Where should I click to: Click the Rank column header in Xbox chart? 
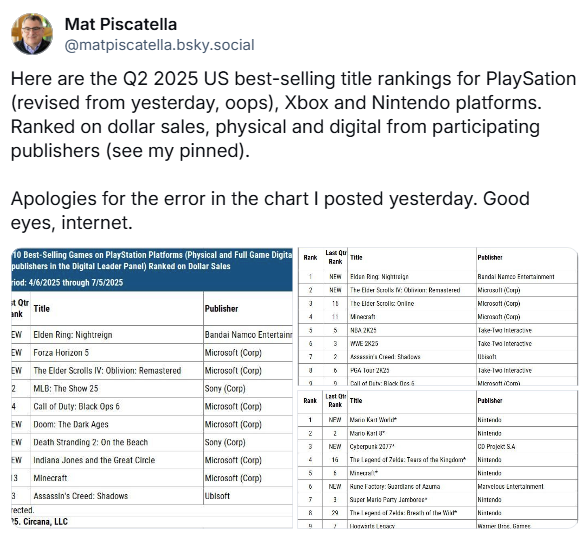click(x=310, y=257)
